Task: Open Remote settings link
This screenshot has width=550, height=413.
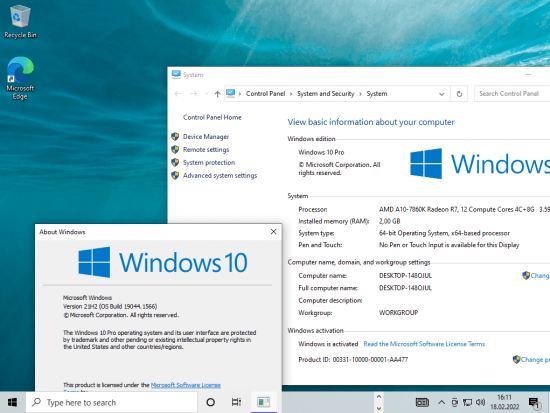Action: tap(206, 149)
